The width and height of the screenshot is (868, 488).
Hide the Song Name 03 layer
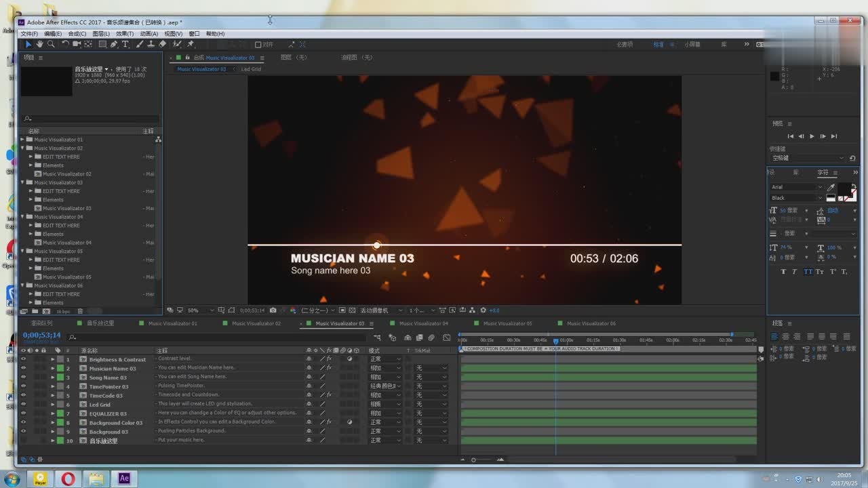pyautogui.click(x=23, y=377)
